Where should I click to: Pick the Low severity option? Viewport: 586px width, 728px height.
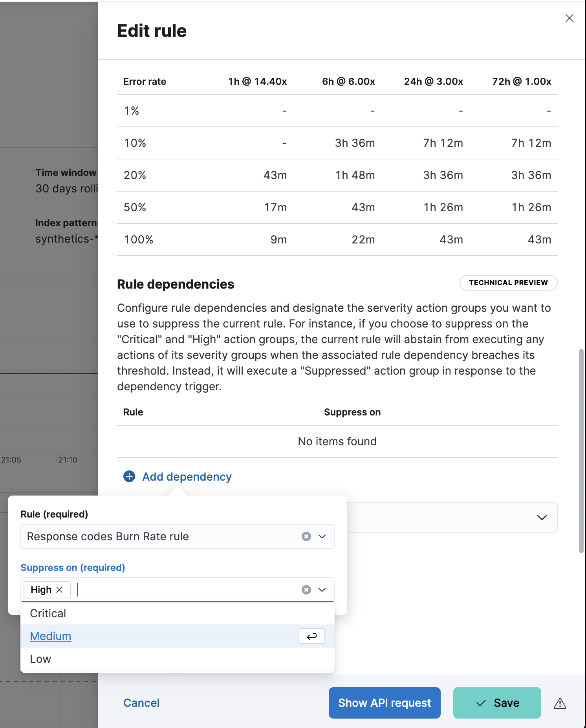tap(40, 659)
